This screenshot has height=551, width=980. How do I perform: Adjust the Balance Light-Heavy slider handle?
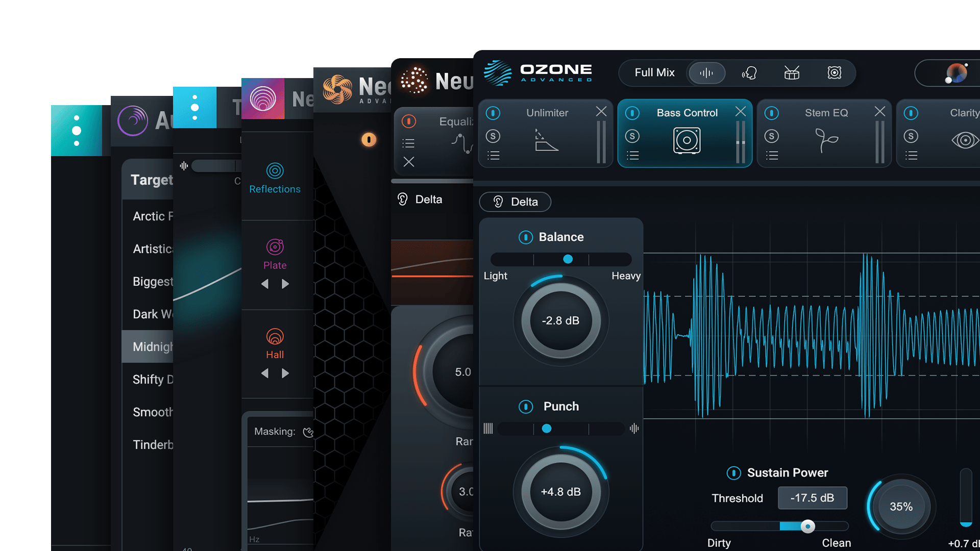(x=568, y=259)
